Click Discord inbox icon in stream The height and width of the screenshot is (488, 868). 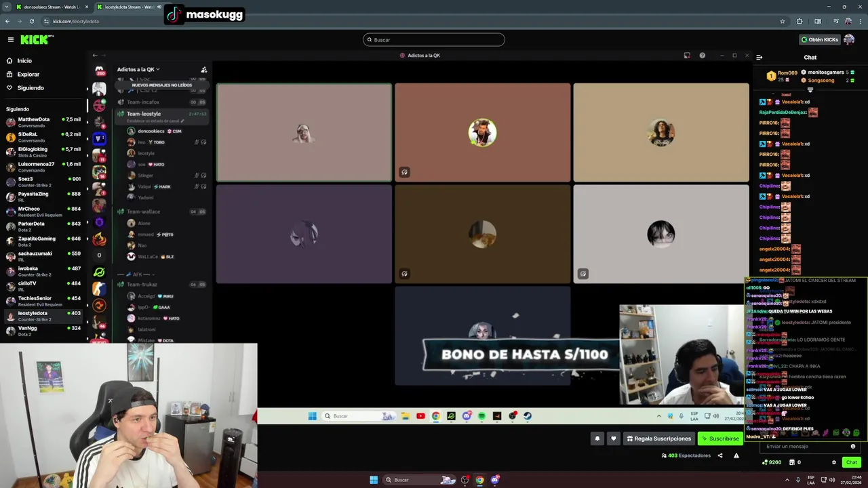click(x=687, y=56)
